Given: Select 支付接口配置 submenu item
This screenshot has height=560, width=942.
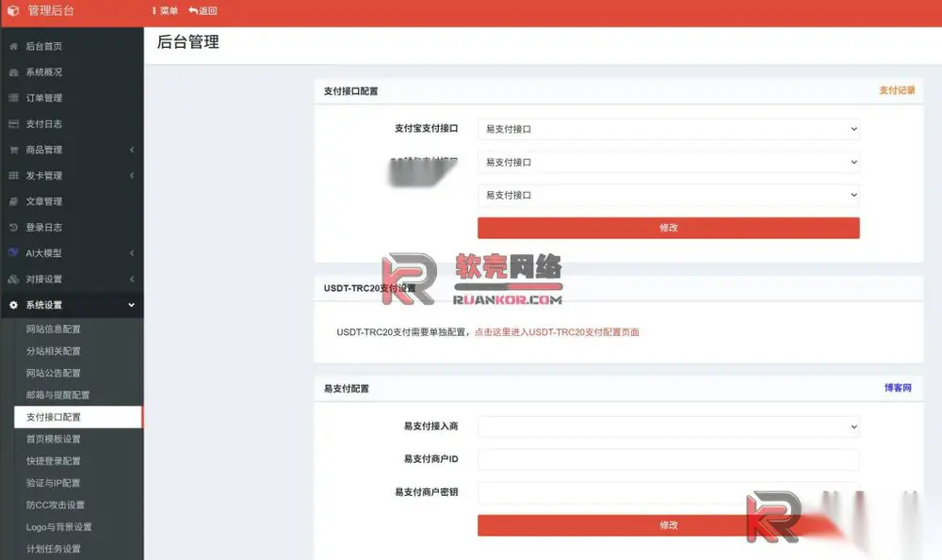Looking at the screenshot, I should (x=78, y=417).
